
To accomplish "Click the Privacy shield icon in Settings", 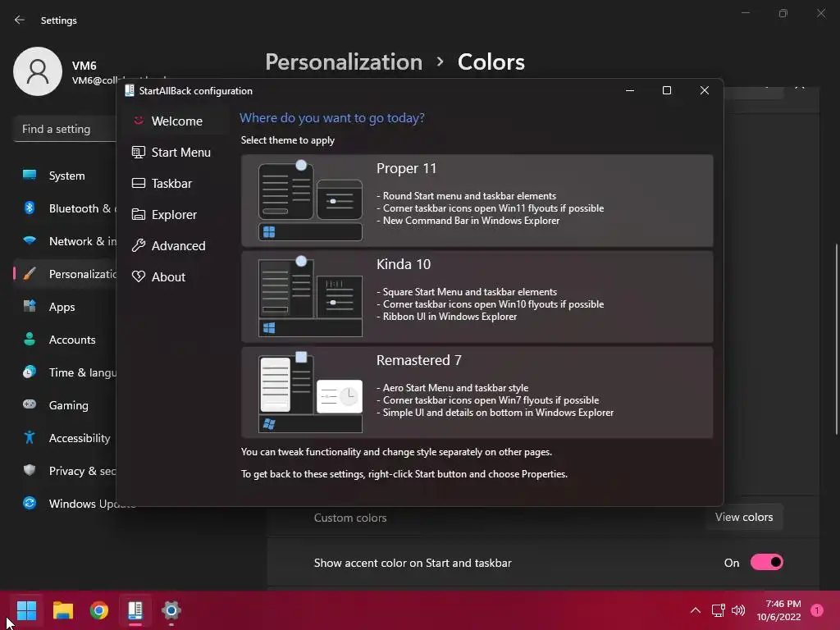I will [x=30, y=470].
